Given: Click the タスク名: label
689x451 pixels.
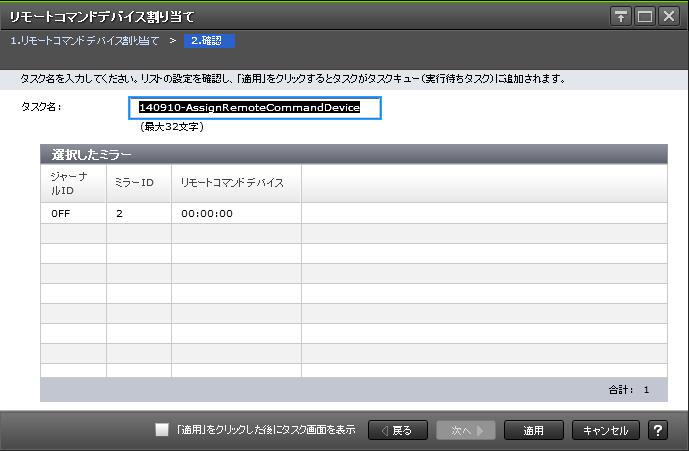Looking at the screenshot, I should click(x=41, y=107).
